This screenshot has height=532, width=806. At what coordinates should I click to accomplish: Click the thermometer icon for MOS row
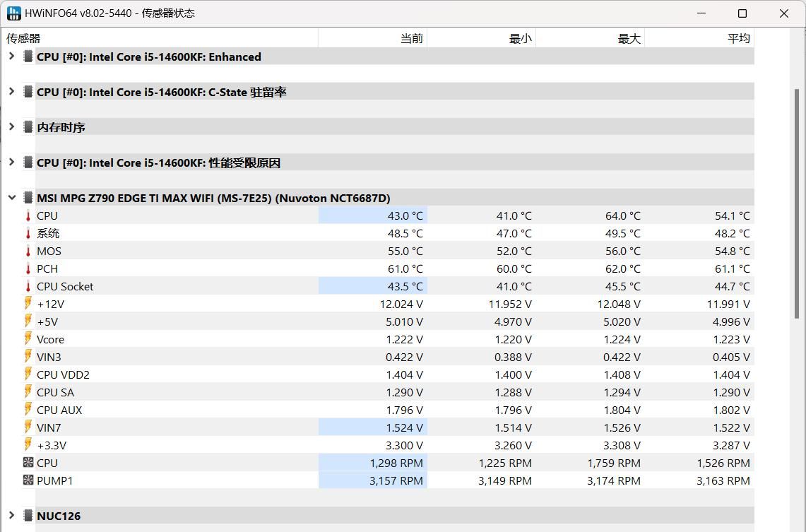[x=28, y=251]
